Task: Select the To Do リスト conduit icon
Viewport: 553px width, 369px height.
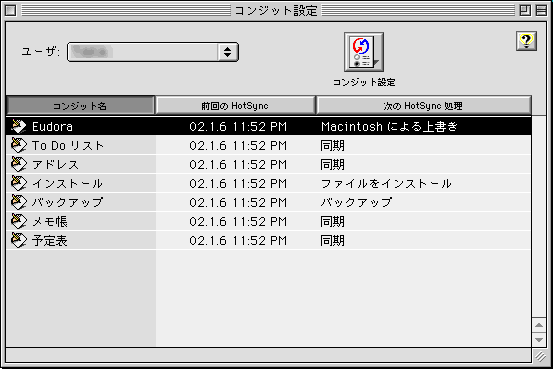Action: click(x=19, y=145)
